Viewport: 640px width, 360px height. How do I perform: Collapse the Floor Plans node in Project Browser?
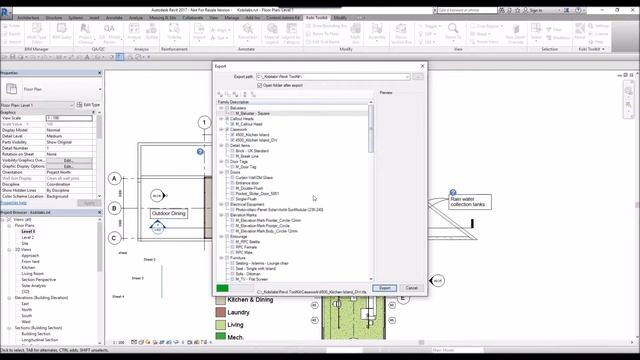(x=9, y=225)
